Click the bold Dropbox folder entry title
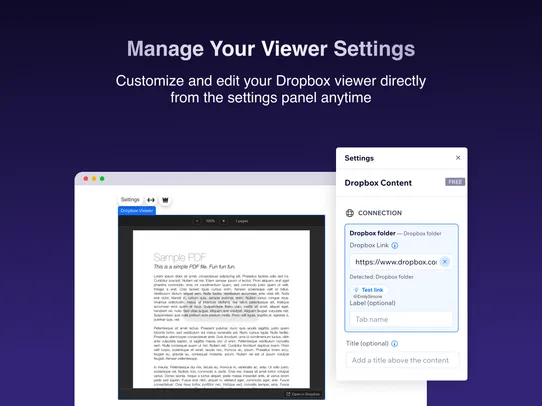This screenshot has height=406, width=542. point(372,233)
